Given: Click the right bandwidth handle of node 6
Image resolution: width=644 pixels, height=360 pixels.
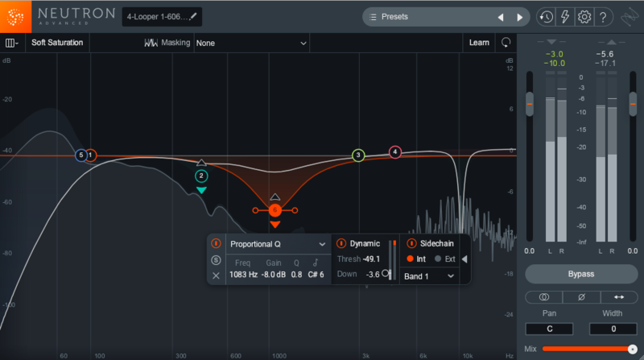Looking at the screenshot, I should (295, 210).
